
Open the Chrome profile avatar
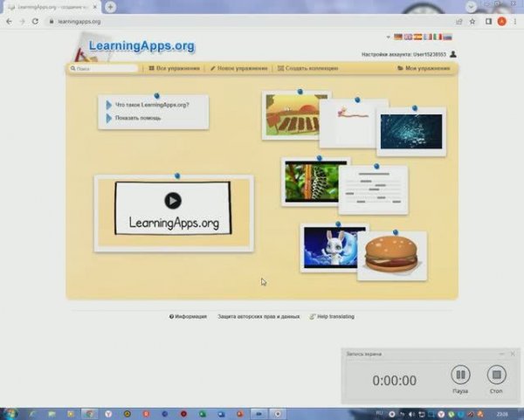click(x=501, y=21)
